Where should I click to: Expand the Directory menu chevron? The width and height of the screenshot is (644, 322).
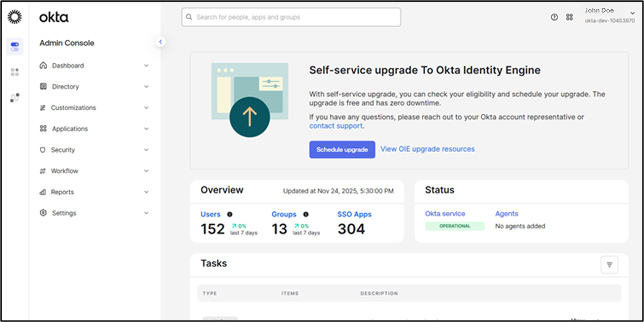tap(146, 87)
